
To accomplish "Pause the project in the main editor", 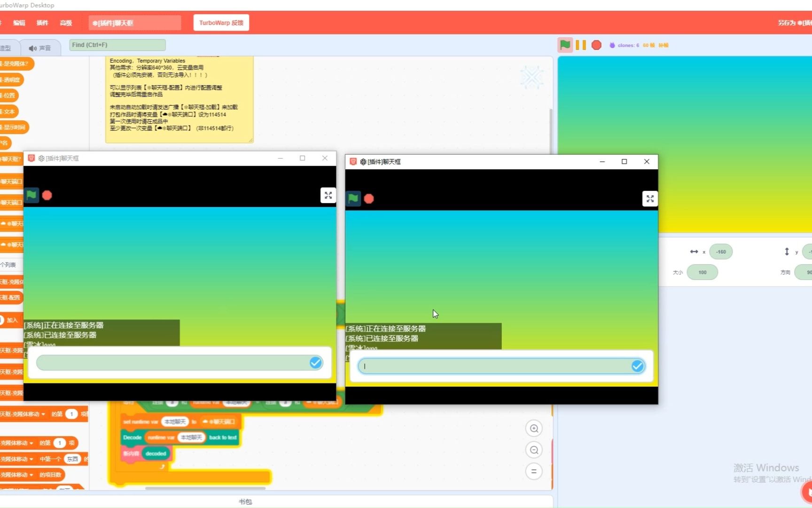I will coord(581,45).
